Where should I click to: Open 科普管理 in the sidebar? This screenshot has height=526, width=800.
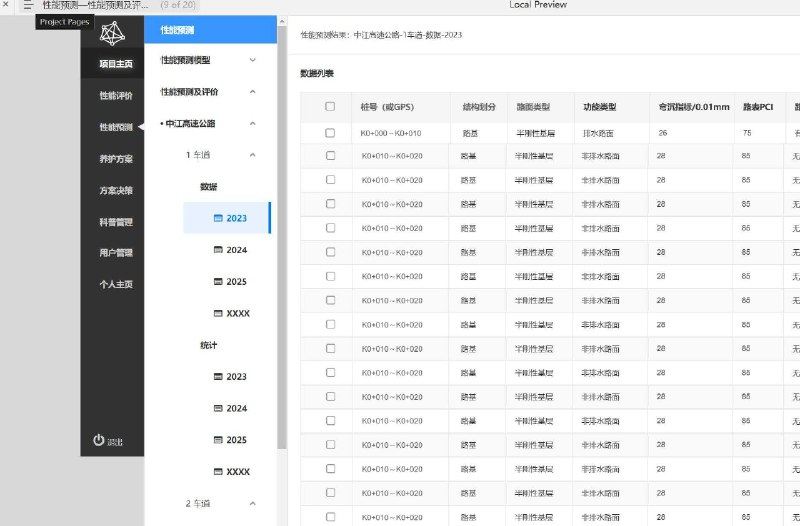(x=116, y=222)
